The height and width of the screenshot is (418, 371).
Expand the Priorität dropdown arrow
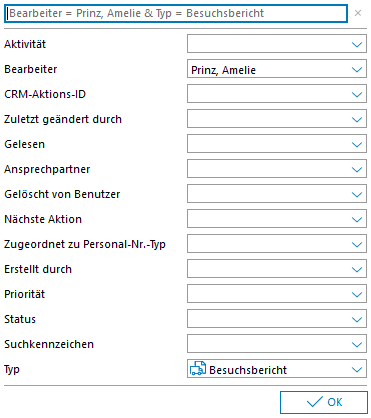click(357, 294)
